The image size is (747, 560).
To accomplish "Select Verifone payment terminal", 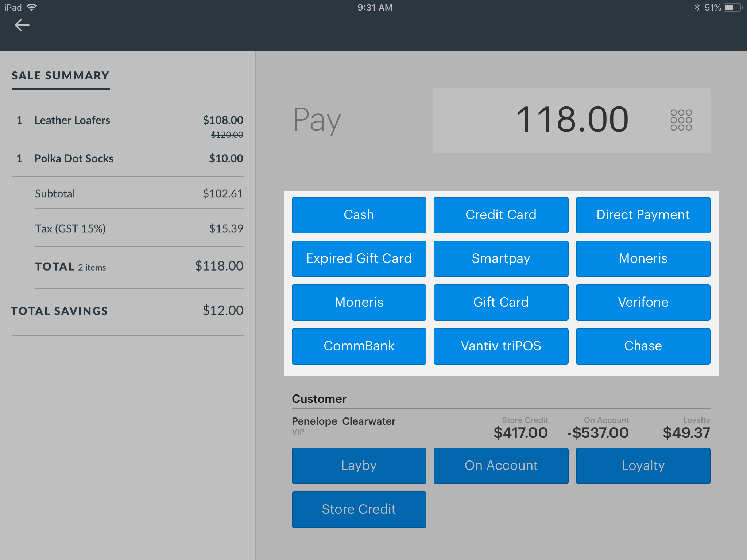I will click(x=643, y=302).
